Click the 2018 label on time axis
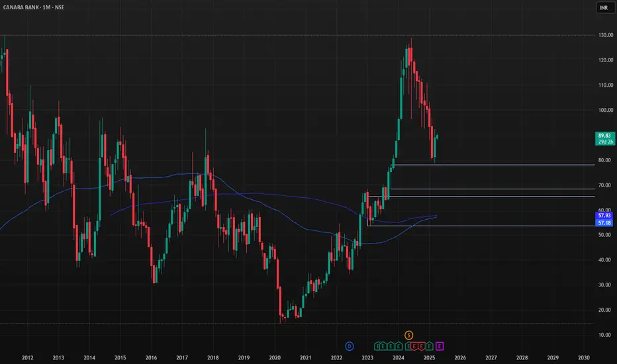The width and height of the screenshot is (617, 364). (x=213, y=357)
